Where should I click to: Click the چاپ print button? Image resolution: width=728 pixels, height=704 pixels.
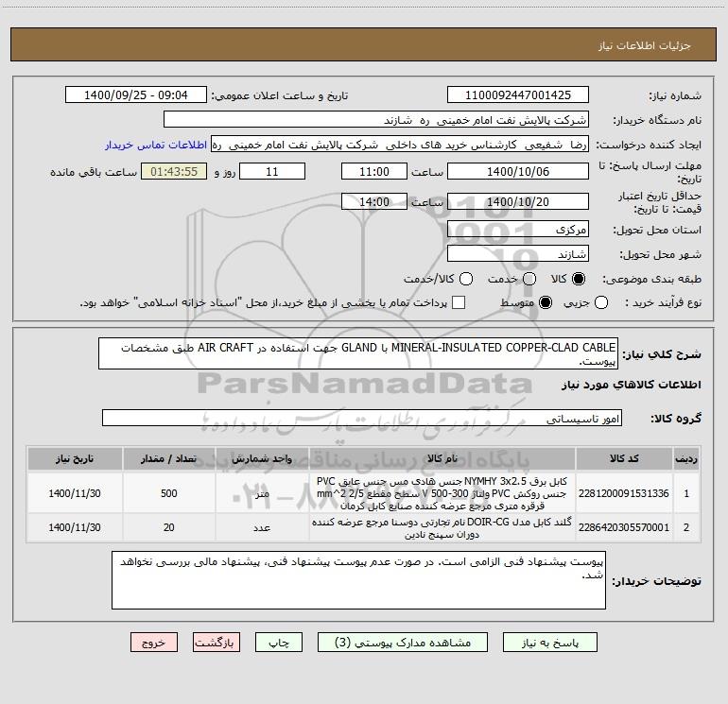(279, 643)
